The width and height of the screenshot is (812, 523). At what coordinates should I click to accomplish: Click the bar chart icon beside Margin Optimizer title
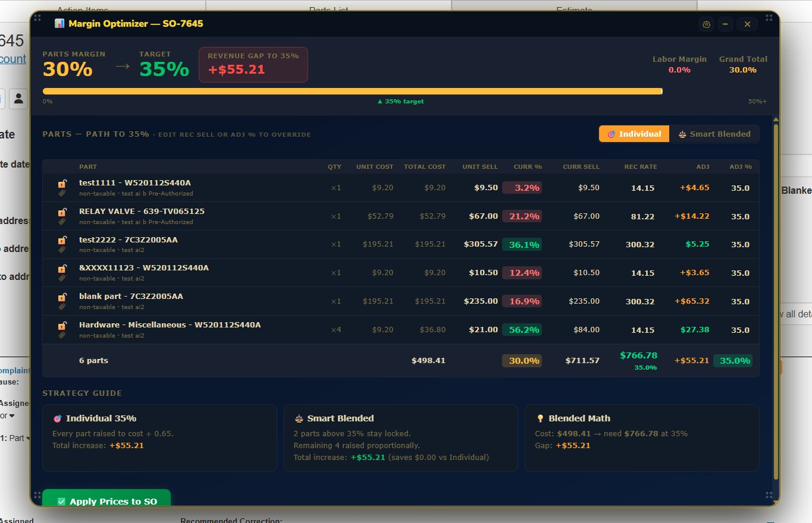tap(59, 24)
